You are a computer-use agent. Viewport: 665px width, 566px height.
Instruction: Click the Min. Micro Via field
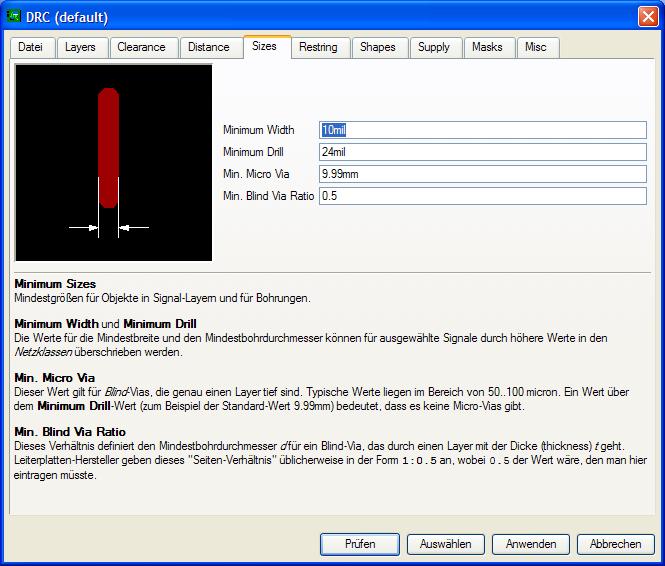(x=483, y=174)
